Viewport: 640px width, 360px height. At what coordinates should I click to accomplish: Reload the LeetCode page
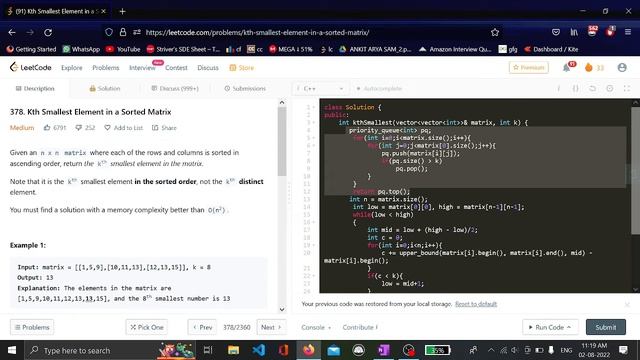pyautogui.click(x=48, y=32)
